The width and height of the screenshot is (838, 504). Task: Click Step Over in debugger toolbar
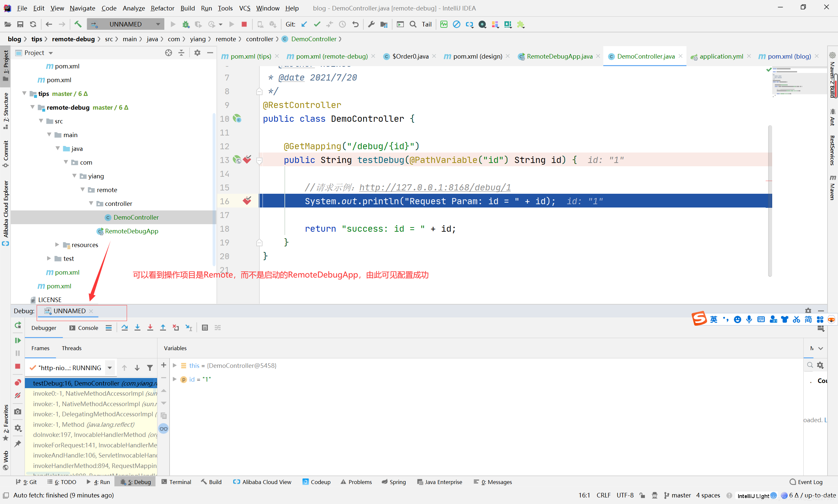[125, 327]
